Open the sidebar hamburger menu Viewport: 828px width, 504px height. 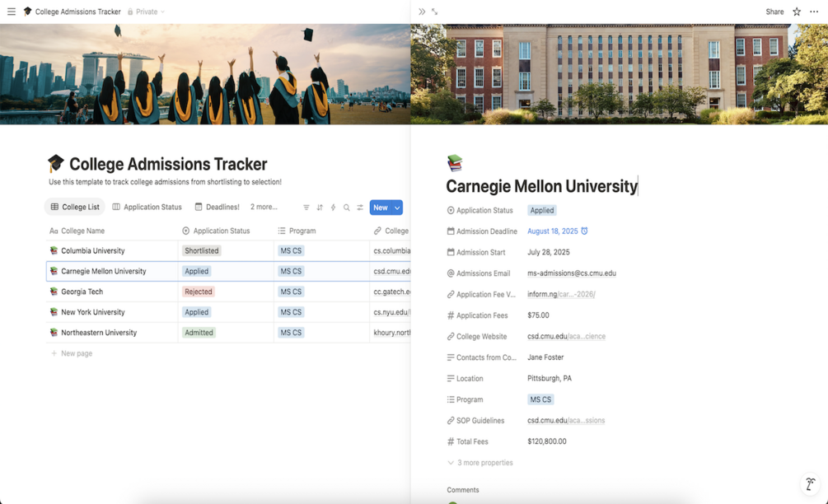11,12
